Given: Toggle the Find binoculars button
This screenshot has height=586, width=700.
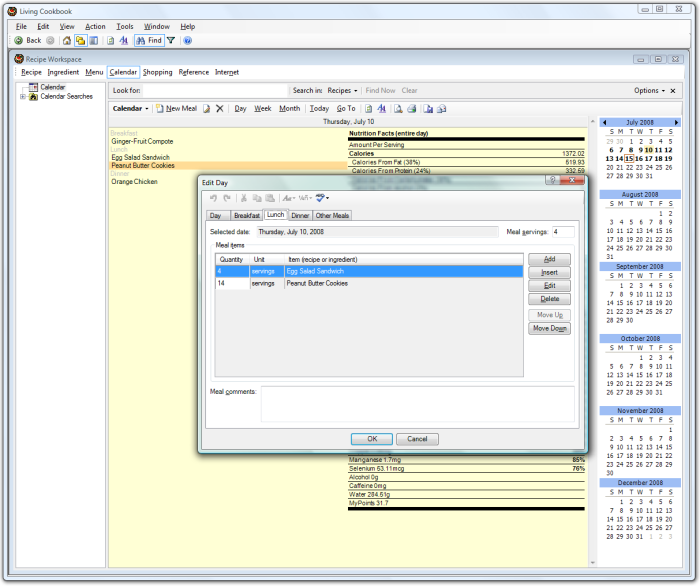Looking at the screenshot, I should (x=150, y=41).
